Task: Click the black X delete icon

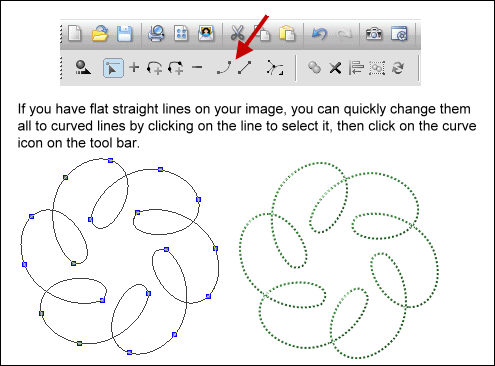Action: (335, 68)
